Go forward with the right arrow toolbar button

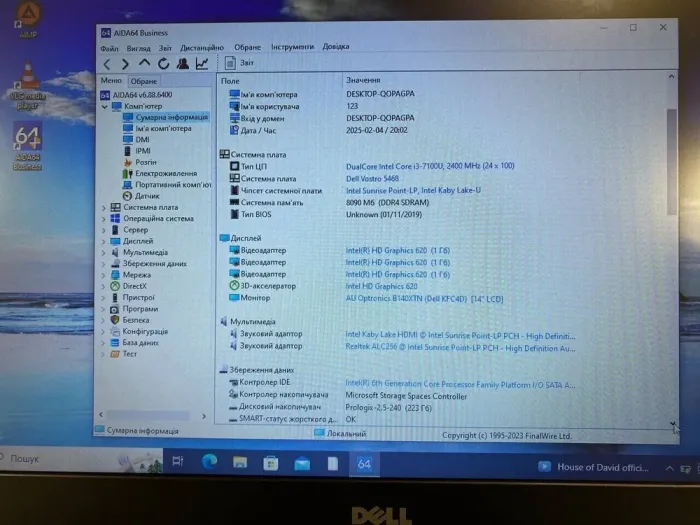coord(125,64)
